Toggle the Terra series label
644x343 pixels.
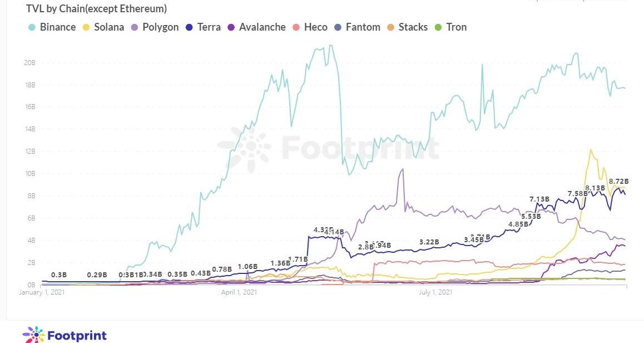(209, 27)
